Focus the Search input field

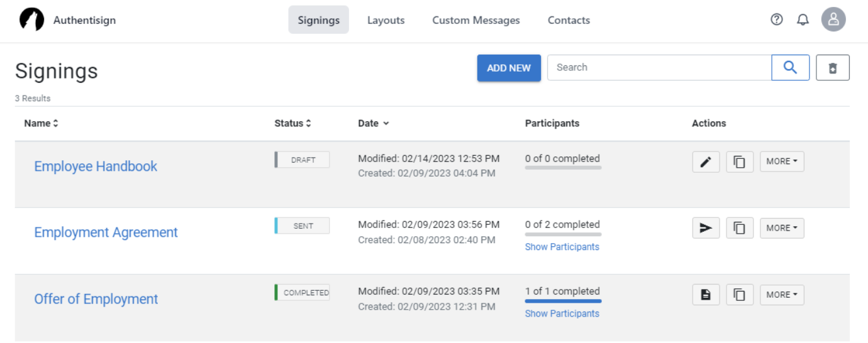click(x=659, y=68)
